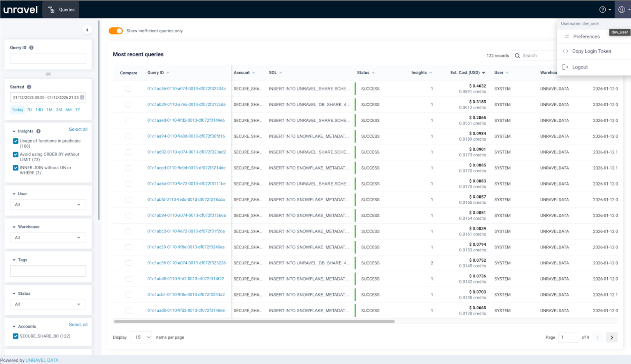Go to next page arrow
This screenshot has width=631, height=364.
pos(611,337)
